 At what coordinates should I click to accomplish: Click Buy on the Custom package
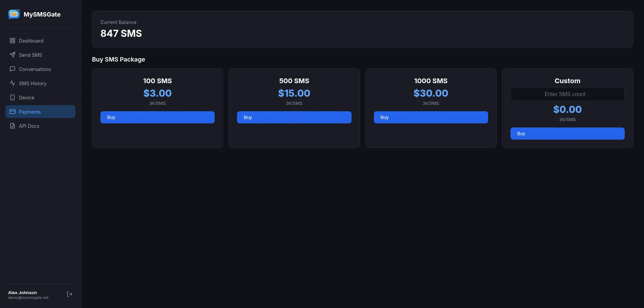click(567, 134)
